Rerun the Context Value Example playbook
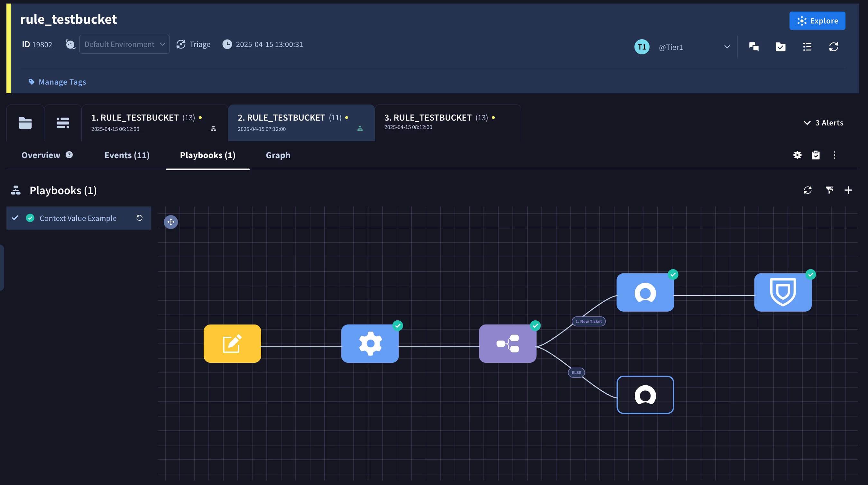The image size is (868, 485). click(x=140, y=218)
